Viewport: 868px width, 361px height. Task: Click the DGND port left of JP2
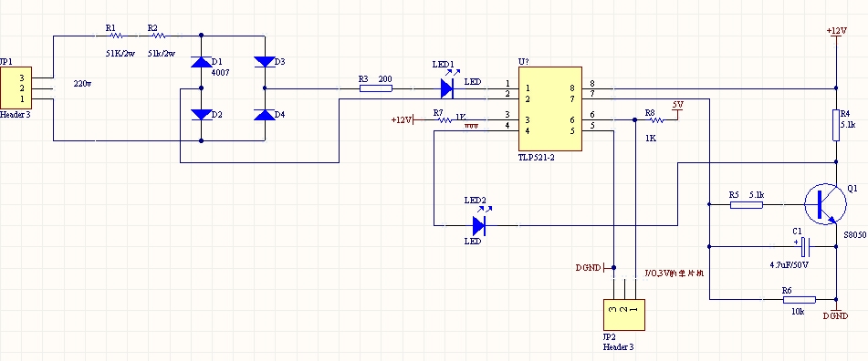[x=591, y=268]
